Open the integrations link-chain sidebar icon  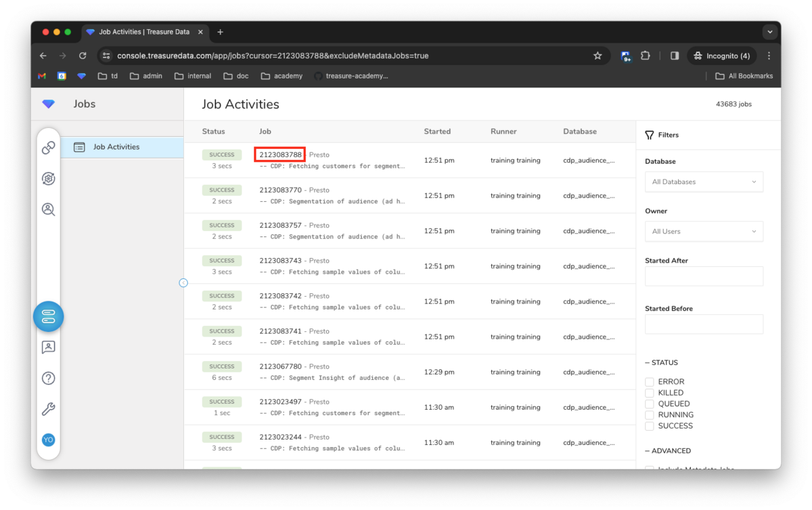(x=48, y=148)
